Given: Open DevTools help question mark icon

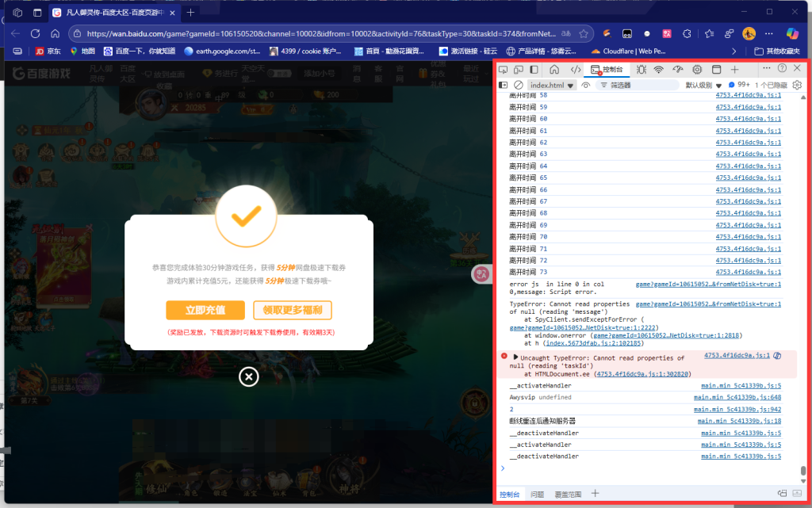Looking at the screenshot, I should click(x=783, y=68).
